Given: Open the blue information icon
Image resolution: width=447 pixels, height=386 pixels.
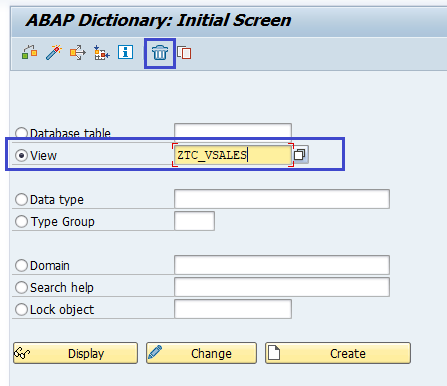Looking at the screenshot, I should point(125,52).
